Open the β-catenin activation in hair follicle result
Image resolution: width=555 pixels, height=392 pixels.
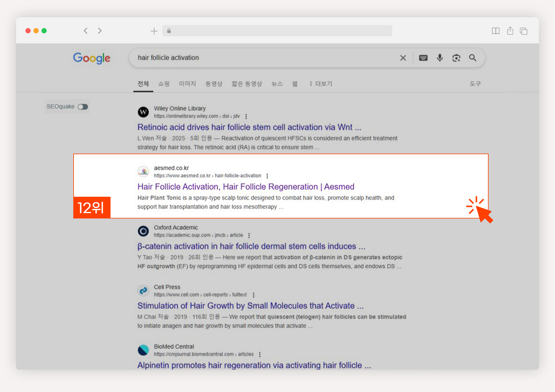point(251,246)
